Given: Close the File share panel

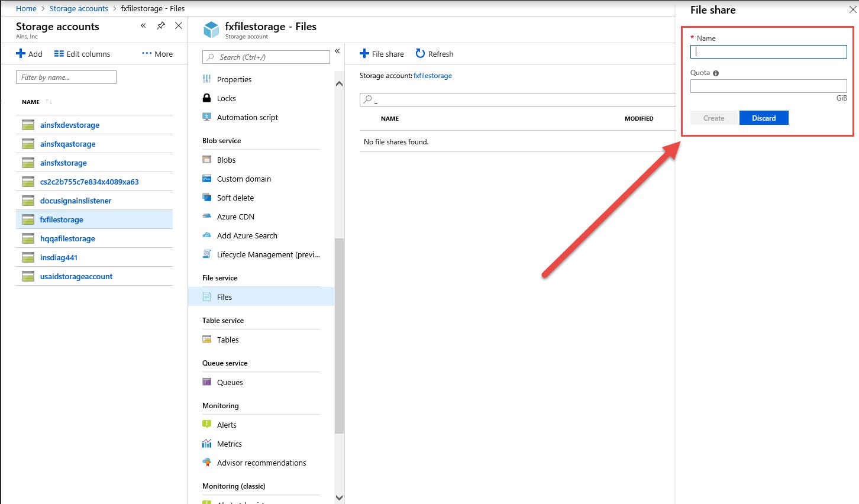Looking at the screenshot, I should point(852,9).
